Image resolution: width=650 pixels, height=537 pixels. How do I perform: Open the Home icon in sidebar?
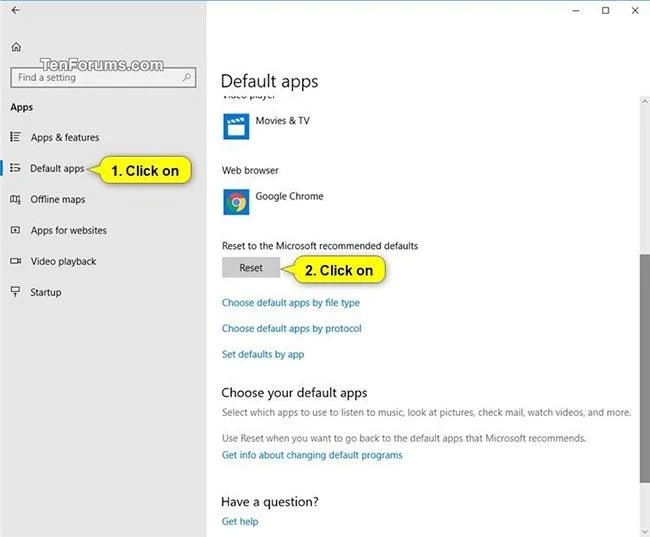(16, 47)
